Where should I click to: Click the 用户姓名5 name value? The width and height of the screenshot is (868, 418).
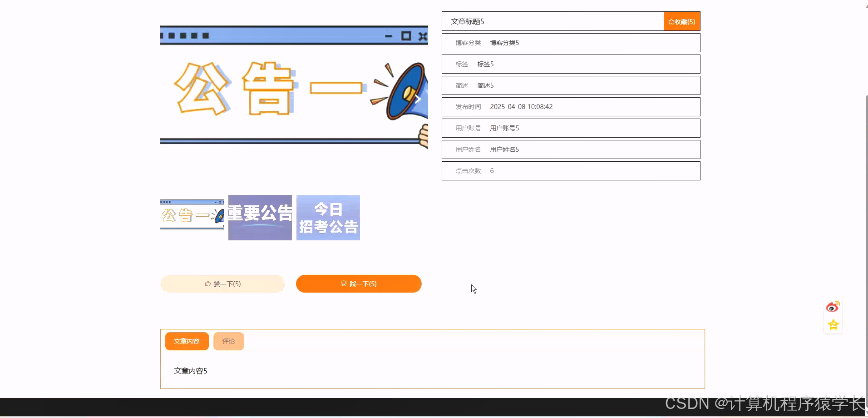pos(504,149)
